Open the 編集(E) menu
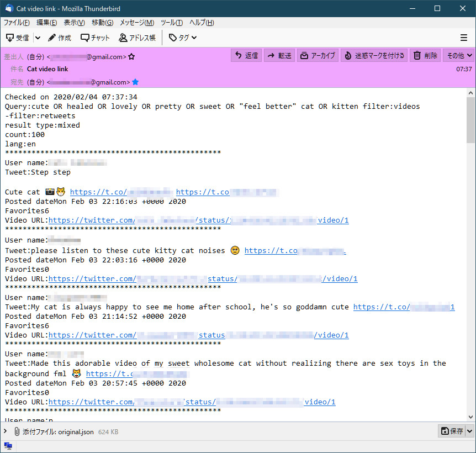 coord(47,23)
